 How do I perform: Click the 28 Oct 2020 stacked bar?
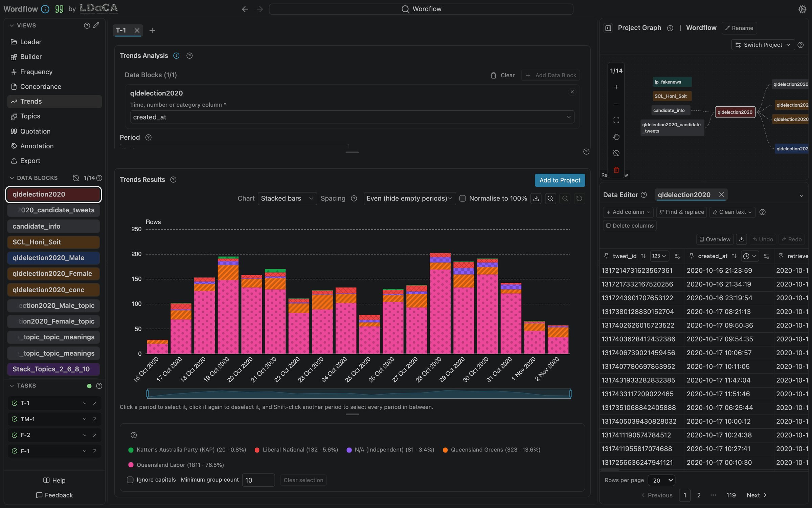coord(440,303)
